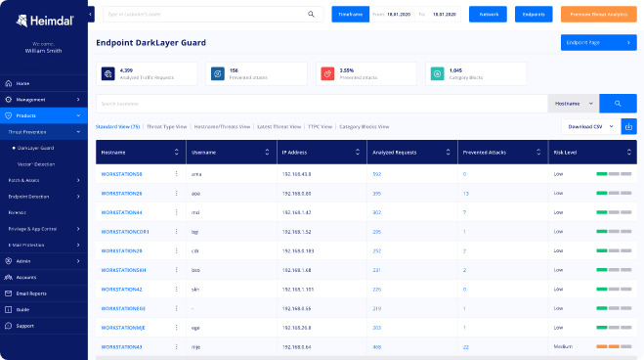Switch to the Network view button

tap(488, 15)
